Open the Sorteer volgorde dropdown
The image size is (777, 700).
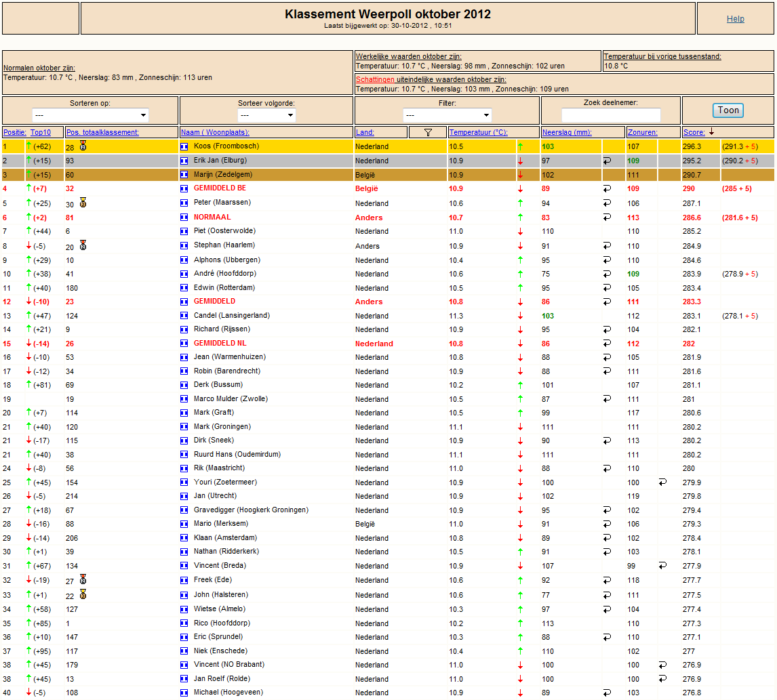tap(266, 115)
